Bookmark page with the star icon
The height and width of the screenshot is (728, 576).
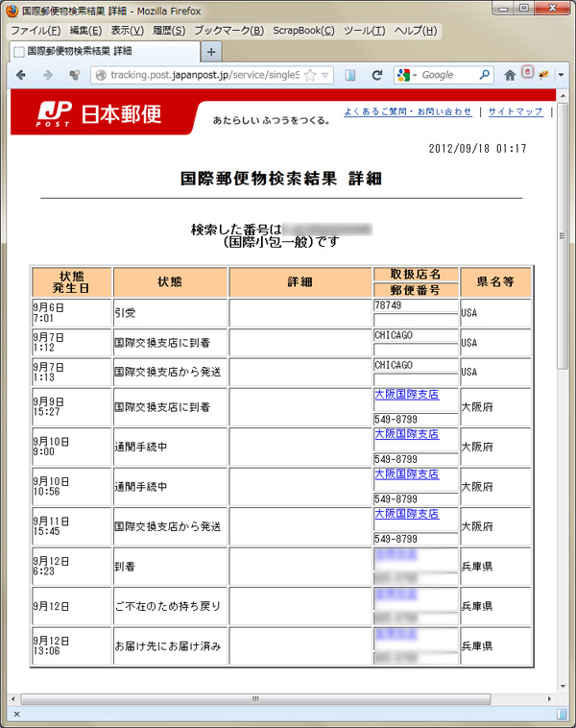[x=310, y=75]
